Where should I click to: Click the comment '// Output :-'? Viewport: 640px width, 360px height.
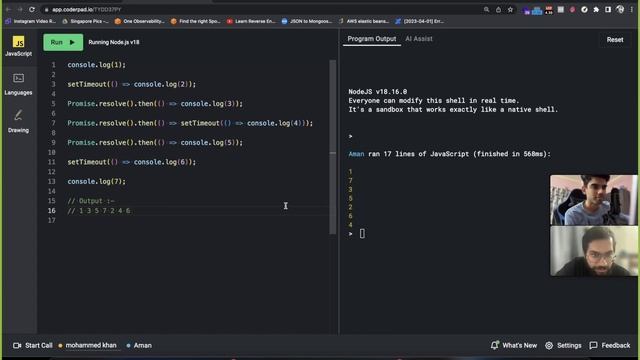91,201
